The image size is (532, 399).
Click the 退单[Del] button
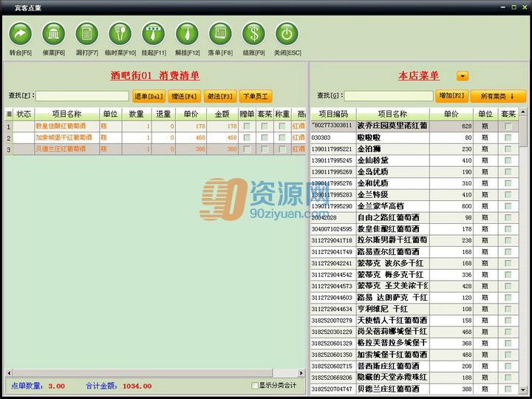[149, 96]
